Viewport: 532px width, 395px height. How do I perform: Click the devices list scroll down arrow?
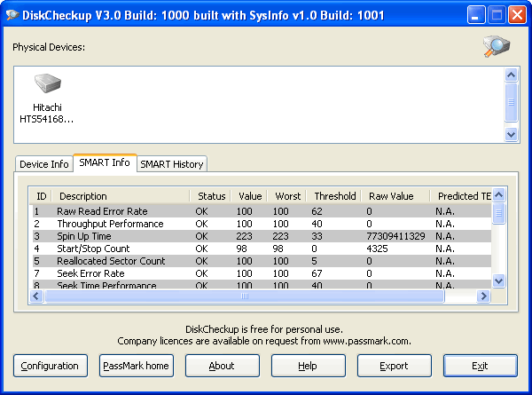[511, 134]
